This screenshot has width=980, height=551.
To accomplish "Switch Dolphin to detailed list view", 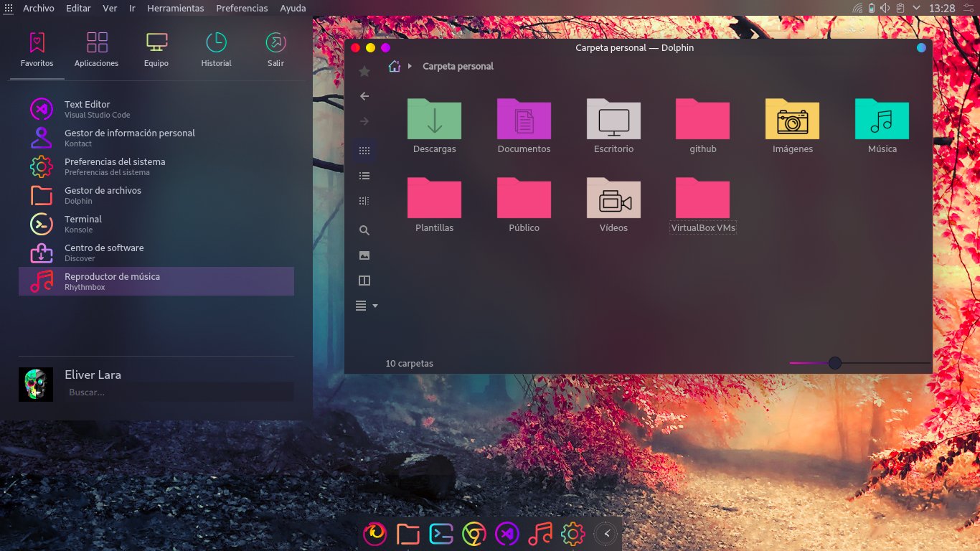I will (364, 175).
